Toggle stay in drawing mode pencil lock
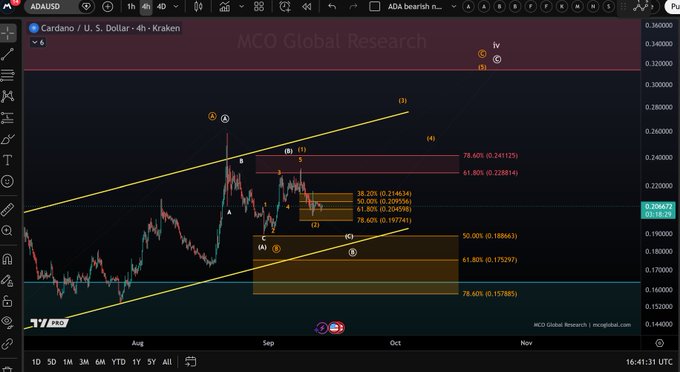 click(x=7, y=280)
